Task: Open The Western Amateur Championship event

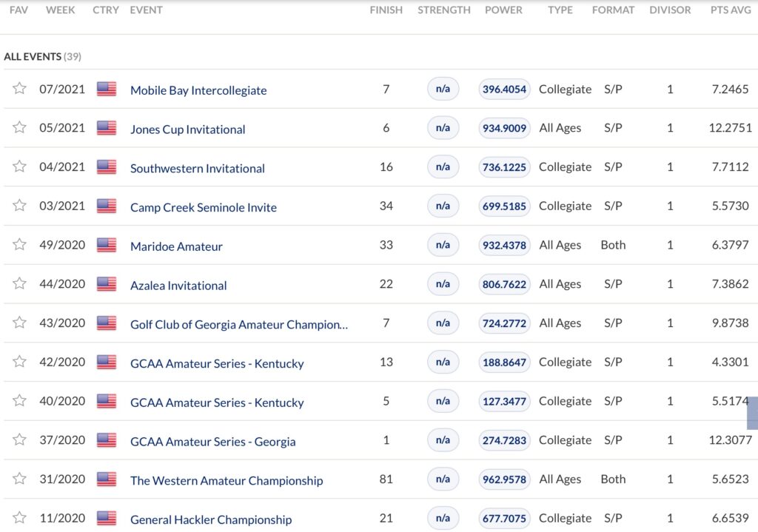Action: [x=227, y=481]
